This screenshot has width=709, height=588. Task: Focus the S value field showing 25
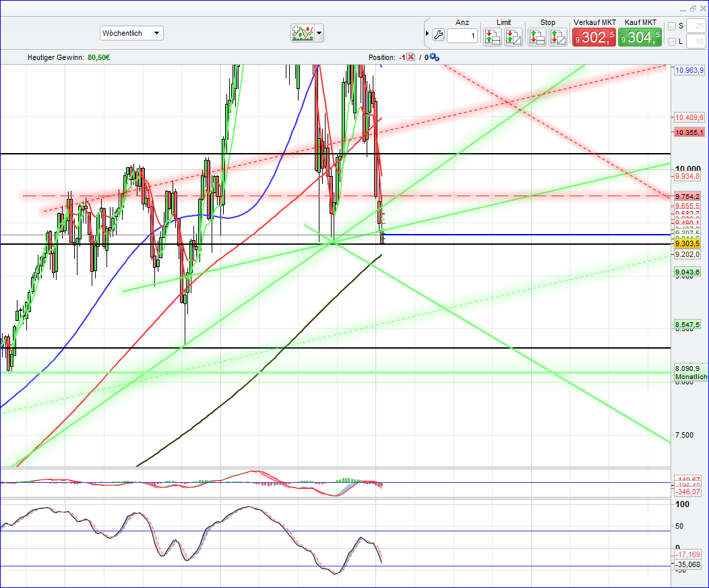click(x=696, y=26)
